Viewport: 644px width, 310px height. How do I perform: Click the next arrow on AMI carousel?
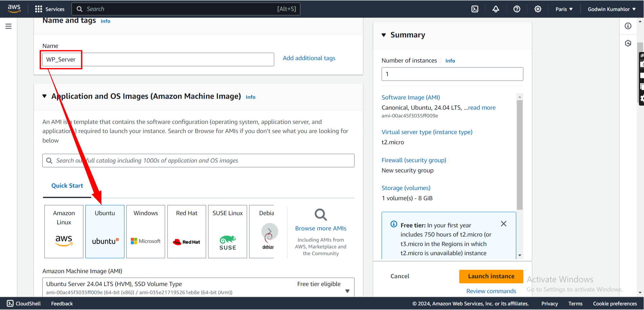coord(270,231)
